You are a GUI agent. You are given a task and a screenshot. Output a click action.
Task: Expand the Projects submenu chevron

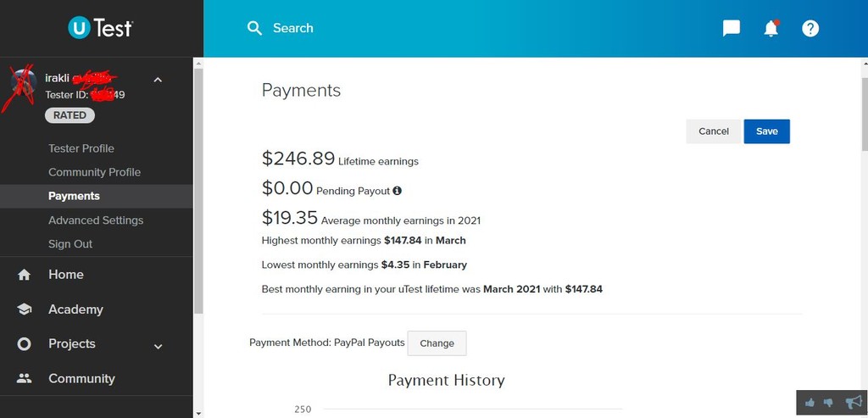tap(159, 347)
